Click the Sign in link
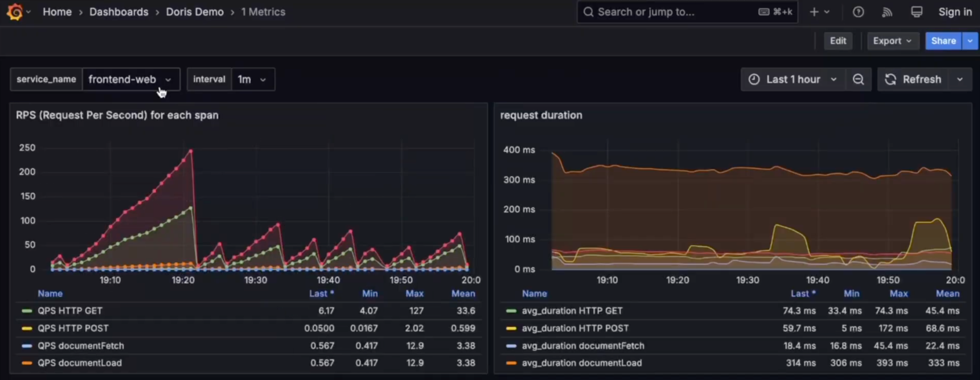Image resolution: width=980 pixels, height=380 pixels. (x=955, y=12)
